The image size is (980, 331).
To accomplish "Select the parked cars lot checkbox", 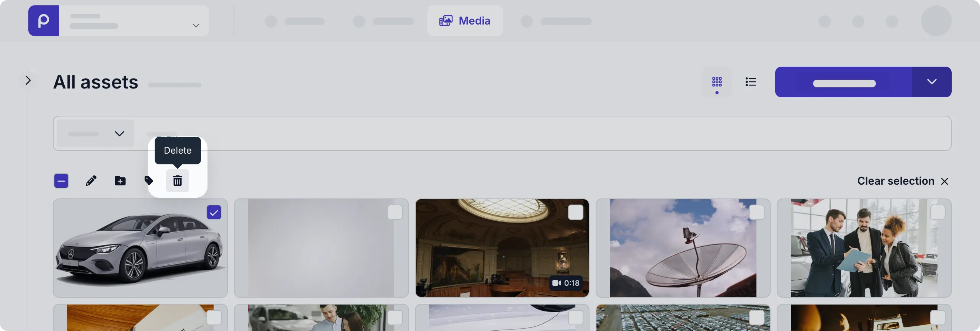I will [757, 318].
